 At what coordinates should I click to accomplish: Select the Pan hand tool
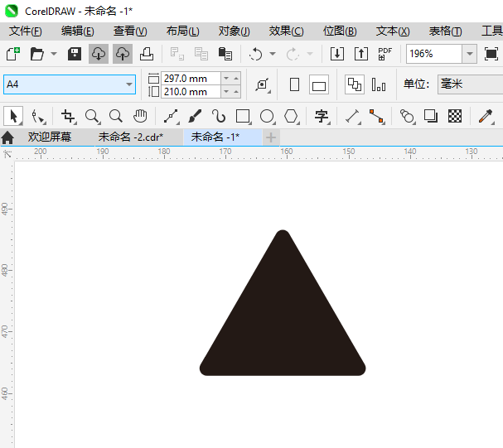click(x=140, y=116)
